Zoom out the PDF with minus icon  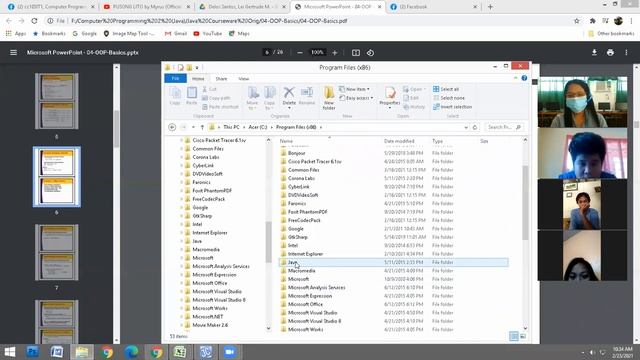pyautogui.click(x=300, y=53)
